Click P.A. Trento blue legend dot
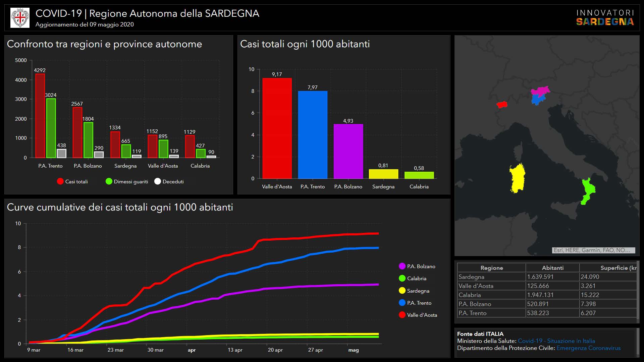Image resolution: width=644 pixels, height=362 pixels. (402, 303)
